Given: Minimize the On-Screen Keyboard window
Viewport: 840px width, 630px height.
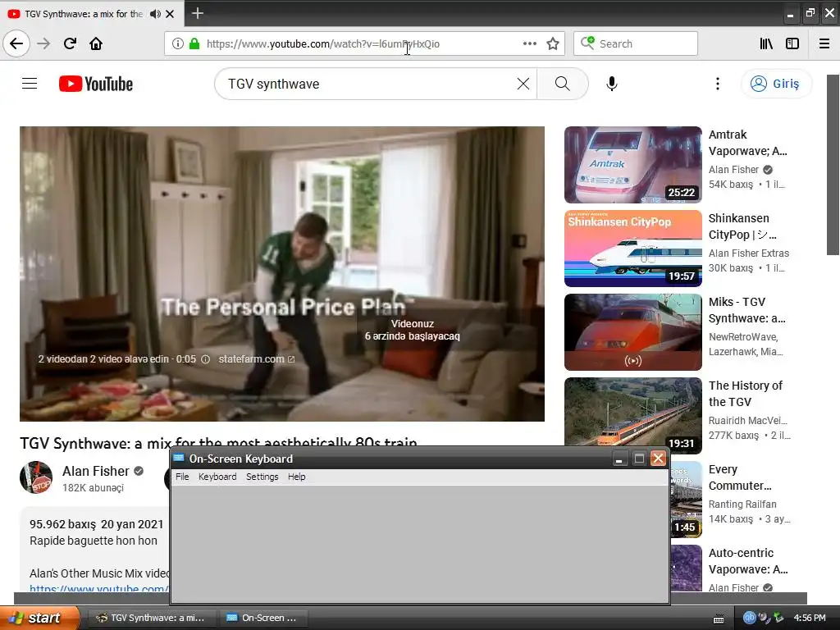Looking at the screenshot, I should point(619,459).
